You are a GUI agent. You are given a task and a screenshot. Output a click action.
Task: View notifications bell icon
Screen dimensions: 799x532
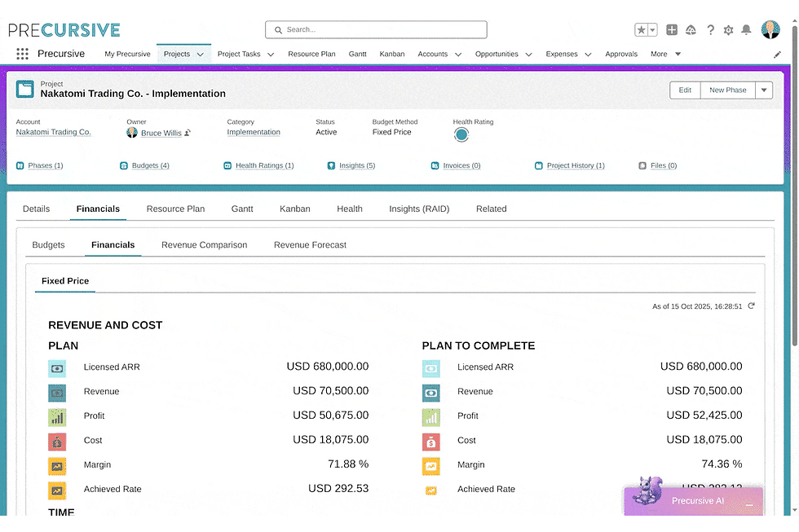[x=746, y=30]
